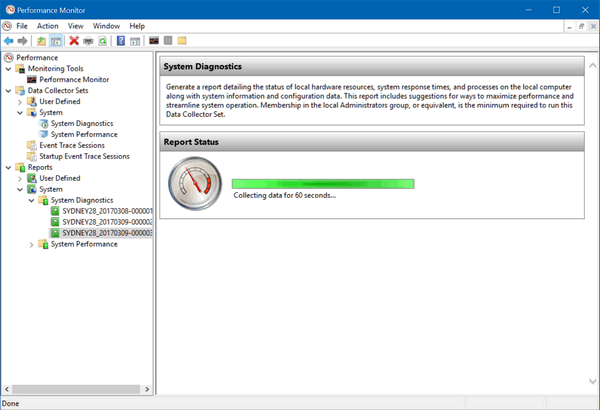Image resolution: width=600 pixels, height=410 pixels.
Task: Open the Action menu
Action: click(47, 26)
